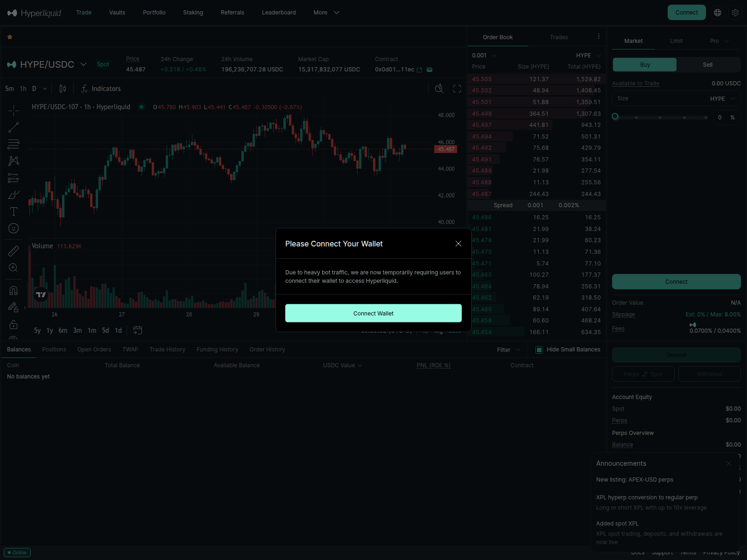Open the Leaderboard page
This screenshot has width=747, height=560.
(x=279, y=13)
